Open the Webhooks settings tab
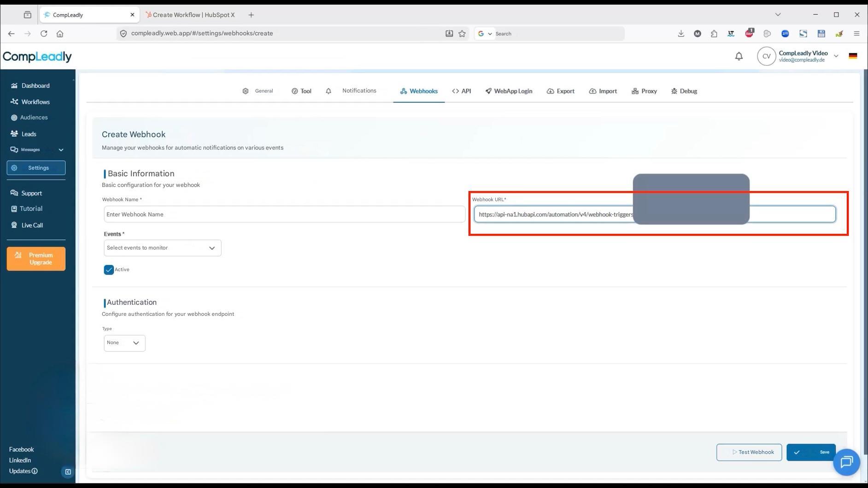The image size is (868, 488). (x=418, y=91)
